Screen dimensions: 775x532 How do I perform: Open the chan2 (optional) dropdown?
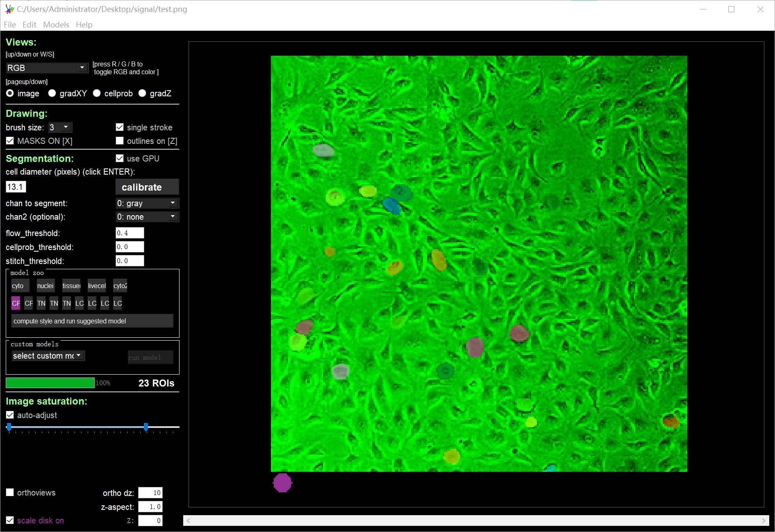pyautogui.click(x=147, y=217)
